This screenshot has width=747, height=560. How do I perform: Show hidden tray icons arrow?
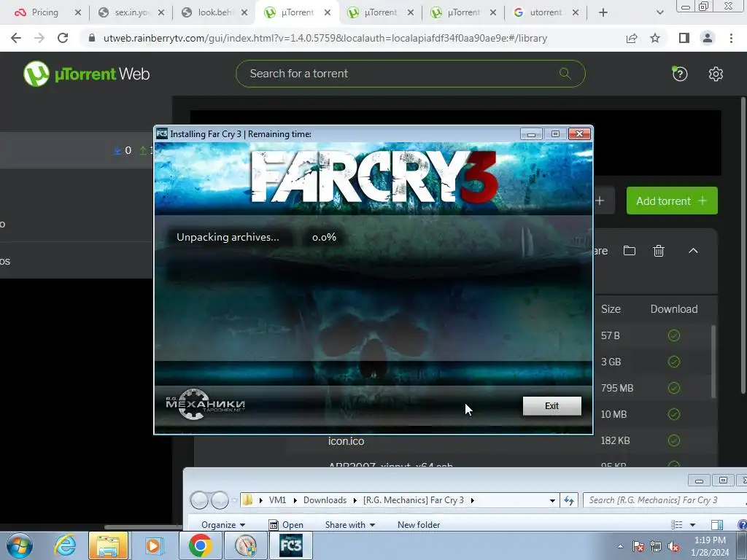point(620,546)
